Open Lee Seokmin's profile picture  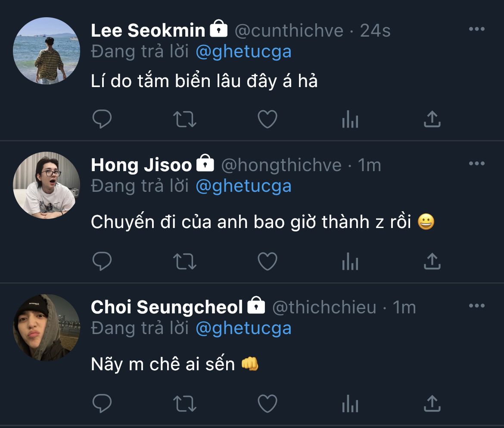tap(47, 51)
